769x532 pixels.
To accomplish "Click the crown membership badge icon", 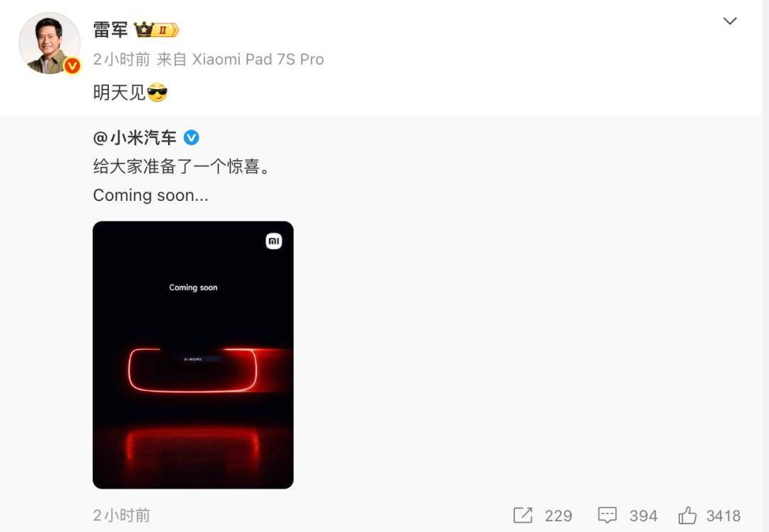I will coord(157,30).
